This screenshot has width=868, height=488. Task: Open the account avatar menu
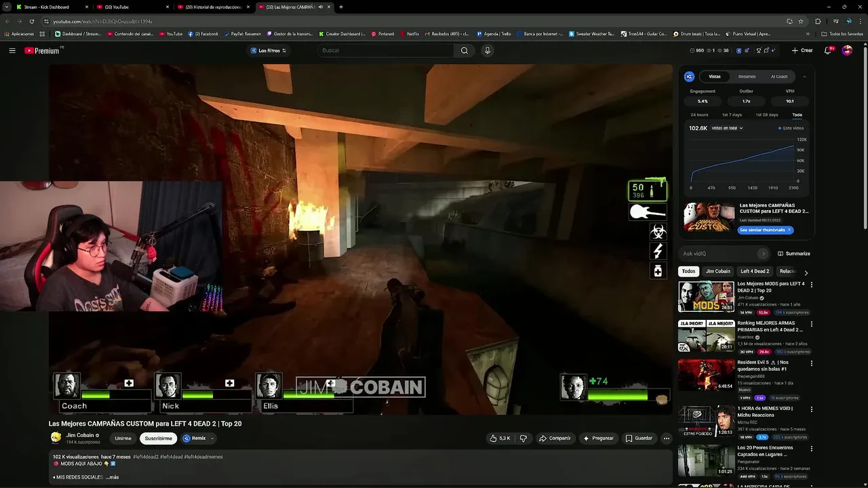tap(847, 50)
